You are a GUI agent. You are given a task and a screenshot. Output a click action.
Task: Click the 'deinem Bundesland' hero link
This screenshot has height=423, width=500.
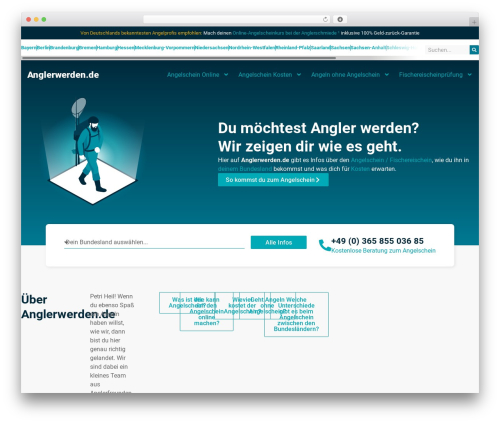coord(245,169)
